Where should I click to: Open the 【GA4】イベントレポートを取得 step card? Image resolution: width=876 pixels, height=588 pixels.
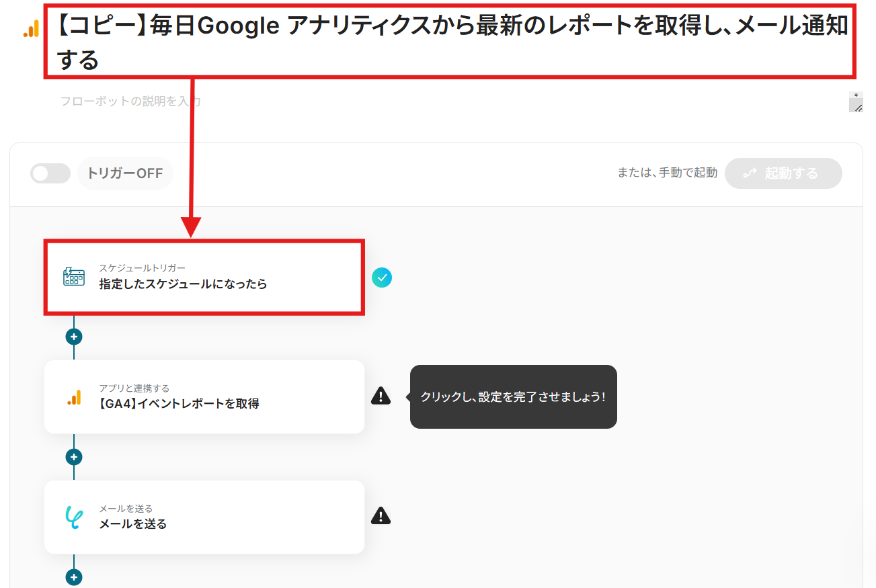pyautogui.click(x=204, y=396)
